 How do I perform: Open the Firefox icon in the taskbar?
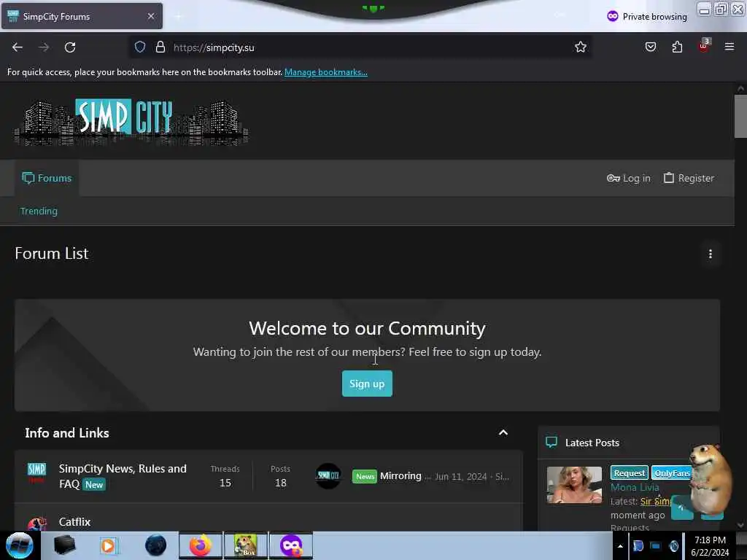tap(201, 545)
